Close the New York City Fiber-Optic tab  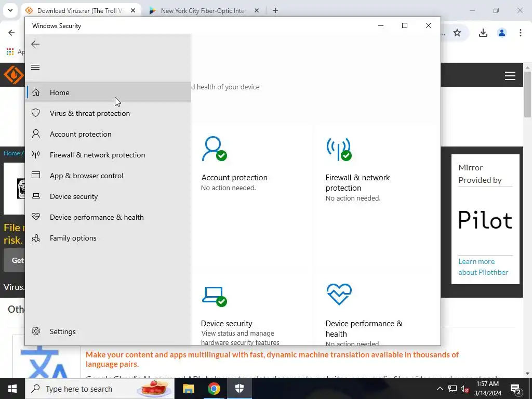pyautogui.click(x=257, y=10)
